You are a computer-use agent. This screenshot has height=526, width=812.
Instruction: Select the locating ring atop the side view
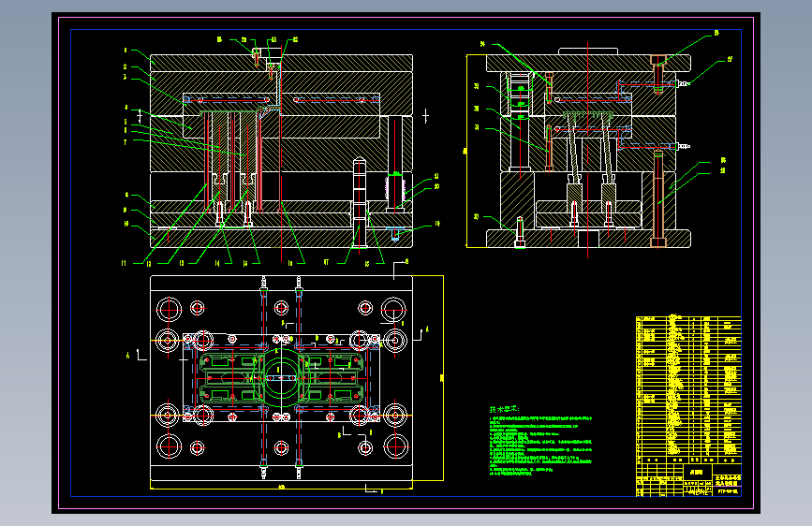(x=588, y=51)
